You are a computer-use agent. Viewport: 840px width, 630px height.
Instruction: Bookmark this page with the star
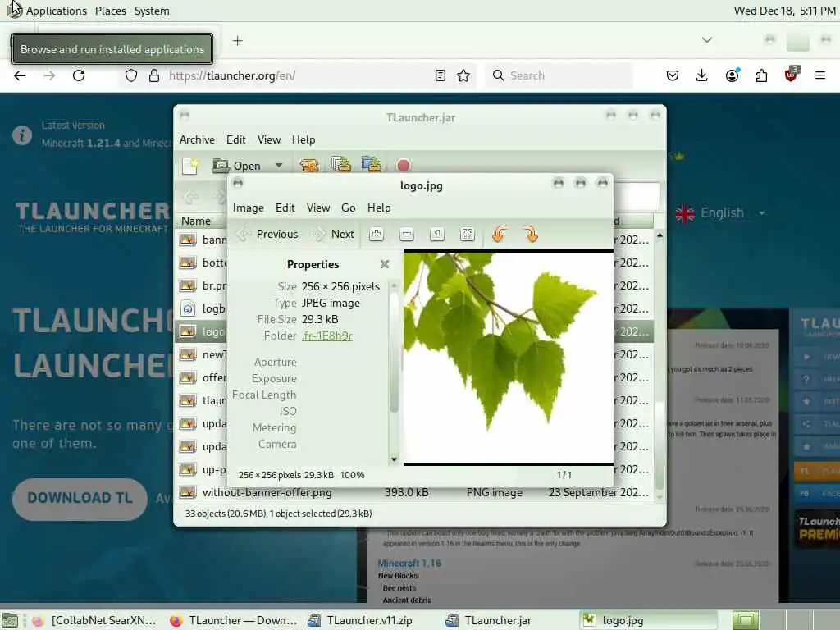click(x=464, y=75)
